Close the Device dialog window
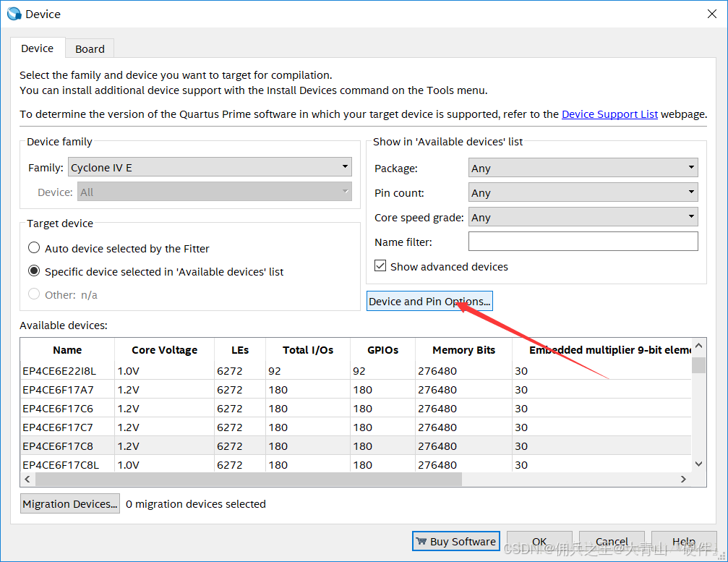Viewport: 728px width, 562px height. click(x=712, y=14)
